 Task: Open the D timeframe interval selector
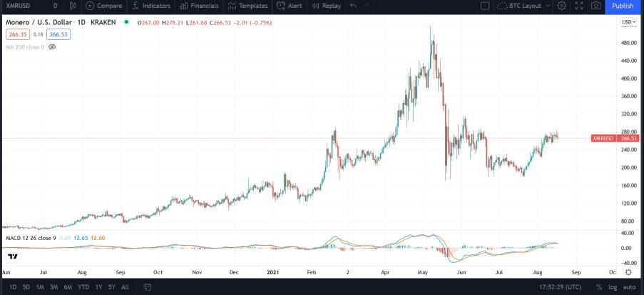click(x=56, y=6)
